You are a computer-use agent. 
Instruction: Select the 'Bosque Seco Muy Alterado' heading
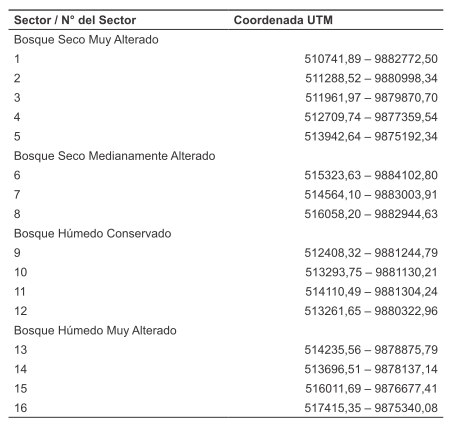pyautogui.click(x=86, y=40)
